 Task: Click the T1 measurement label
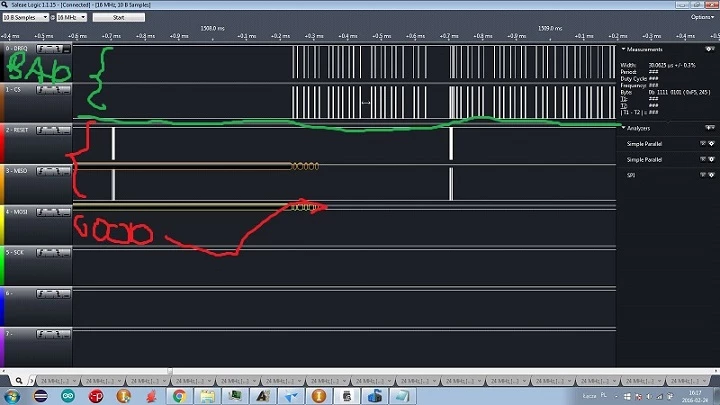click(x=624, y=99)
